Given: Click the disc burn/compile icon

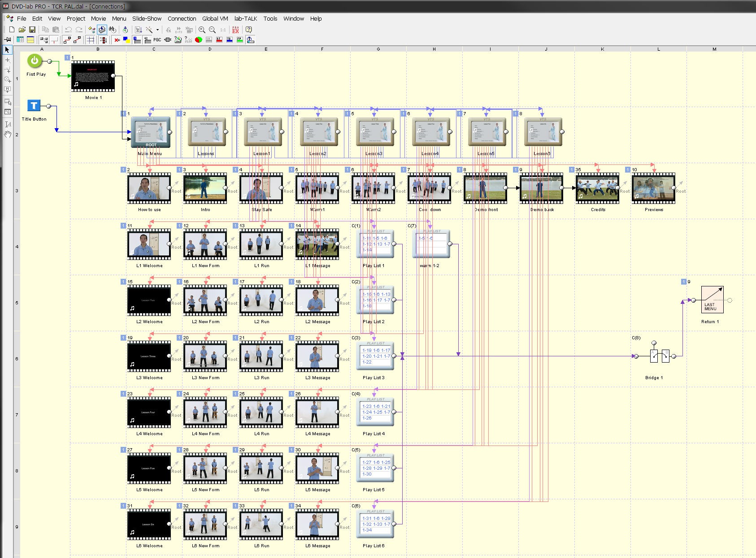Looking at the screenshot, I should click(x=126, y=30).
